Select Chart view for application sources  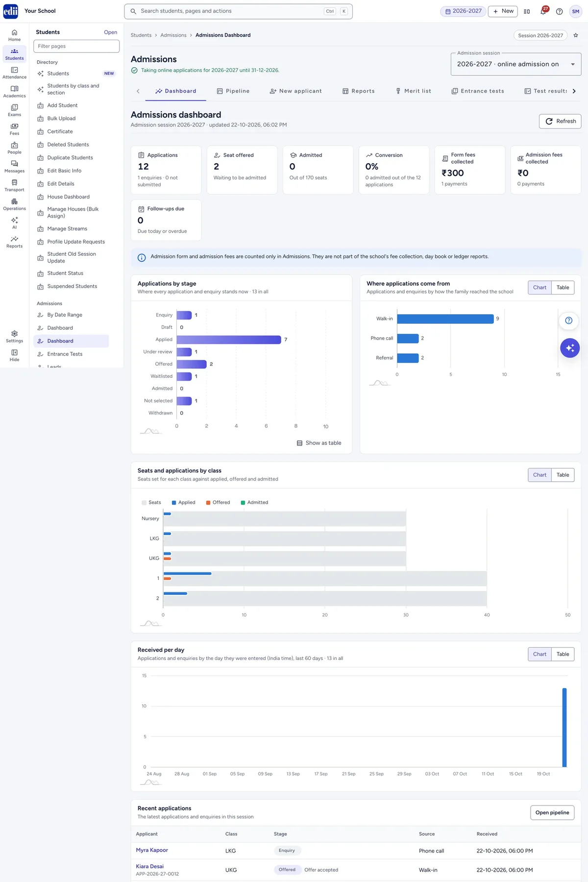point(539,288)
